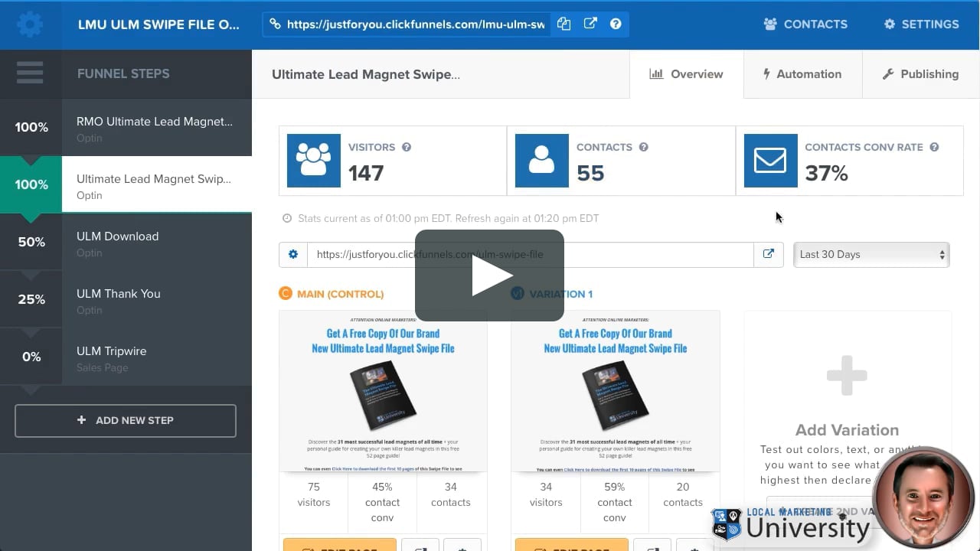The width and height of the screenshot is (980, 551).
Task: Click the funnel name LMU ULM SWIPE FILE in the header
Action: click(158, 24)
